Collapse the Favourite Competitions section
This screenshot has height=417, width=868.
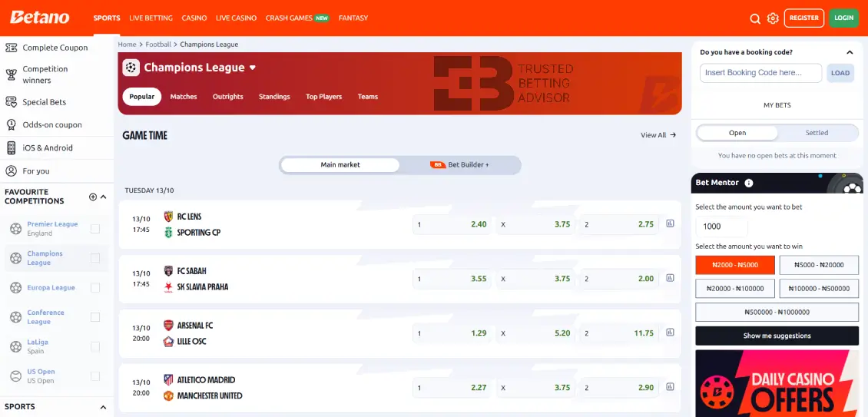pyautogui.click(x=104, y=197)
